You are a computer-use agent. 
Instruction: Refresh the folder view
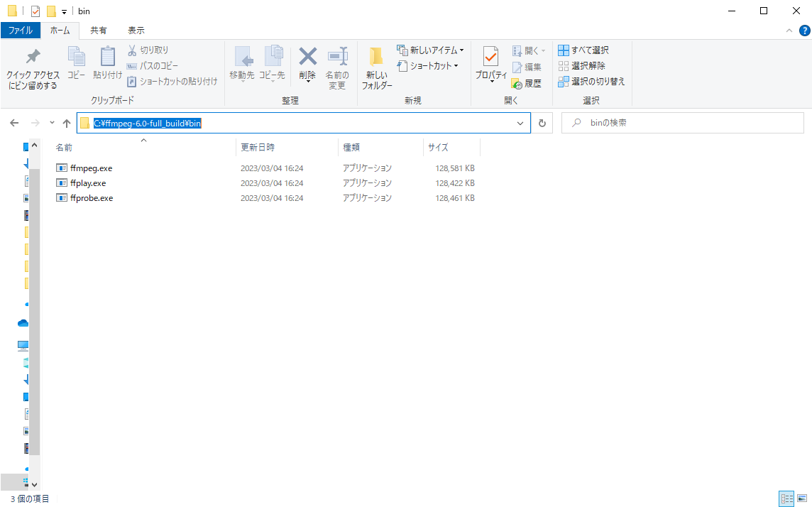542,122
